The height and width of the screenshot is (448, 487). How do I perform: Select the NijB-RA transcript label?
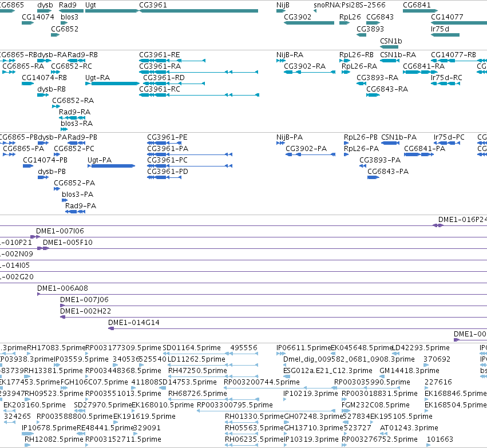[290, 55]
